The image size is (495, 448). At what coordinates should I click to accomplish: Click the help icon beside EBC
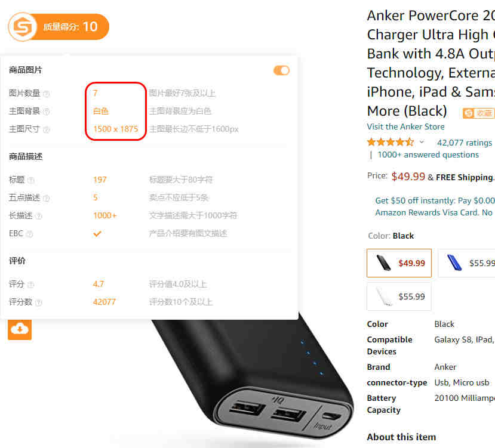(x=29, y=234)
